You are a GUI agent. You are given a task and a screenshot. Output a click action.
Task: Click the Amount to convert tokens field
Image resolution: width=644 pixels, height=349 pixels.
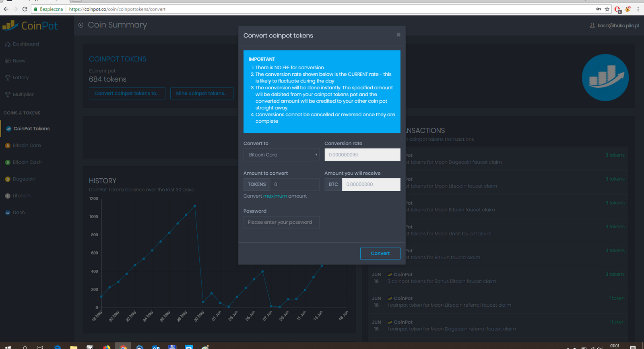(295, 184)
